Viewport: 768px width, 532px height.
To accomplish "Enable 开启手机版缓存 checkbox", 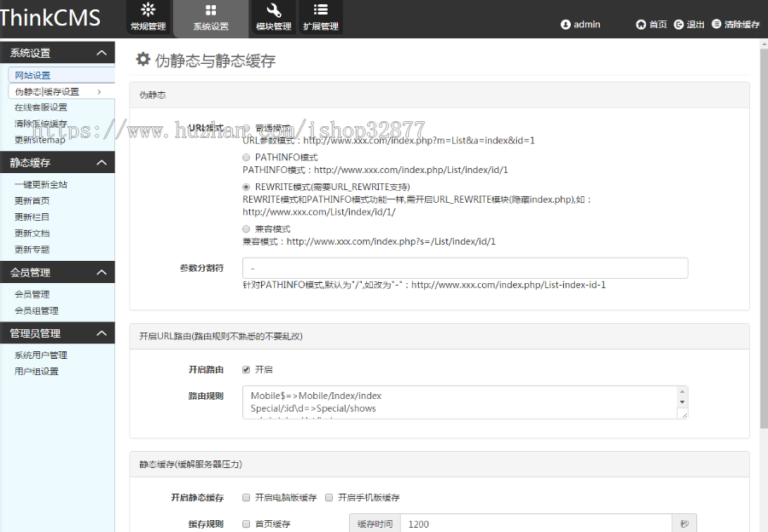I will (x=329, y=497).
